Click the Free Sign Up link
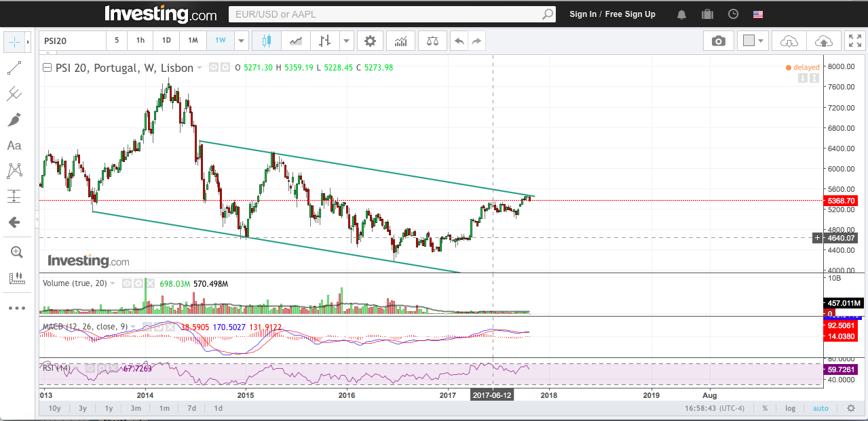 (x=630, y=14)
